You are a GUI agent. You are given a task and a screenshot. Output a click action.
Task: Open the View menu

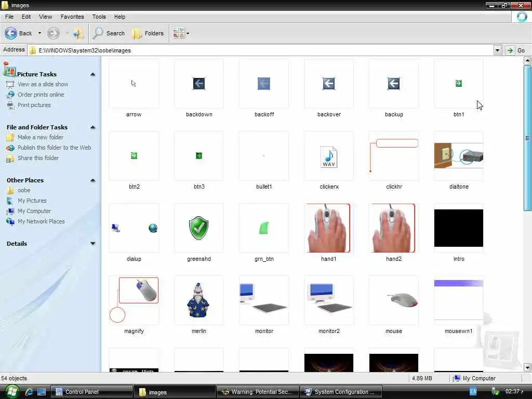pyautogui.click(x=46, y=17)
